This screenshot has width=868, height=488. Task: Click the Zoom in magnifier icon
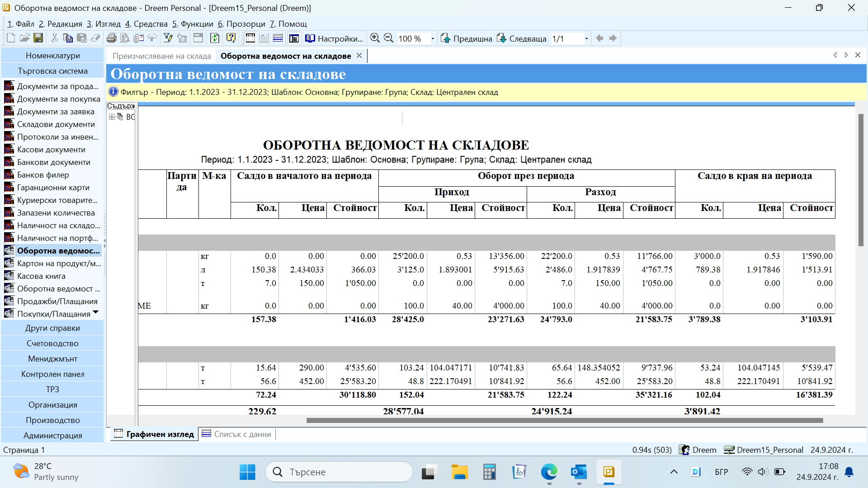click(375, 38)
